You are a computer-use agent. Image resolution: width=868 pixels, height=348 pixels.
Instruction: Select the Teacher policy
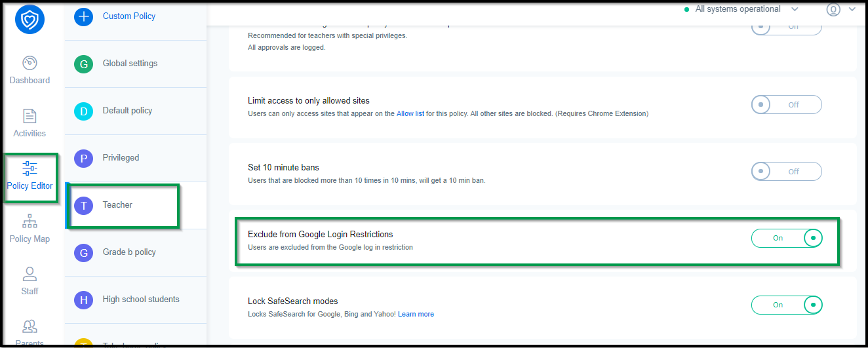pyautogui.click(x=136, y=205)
